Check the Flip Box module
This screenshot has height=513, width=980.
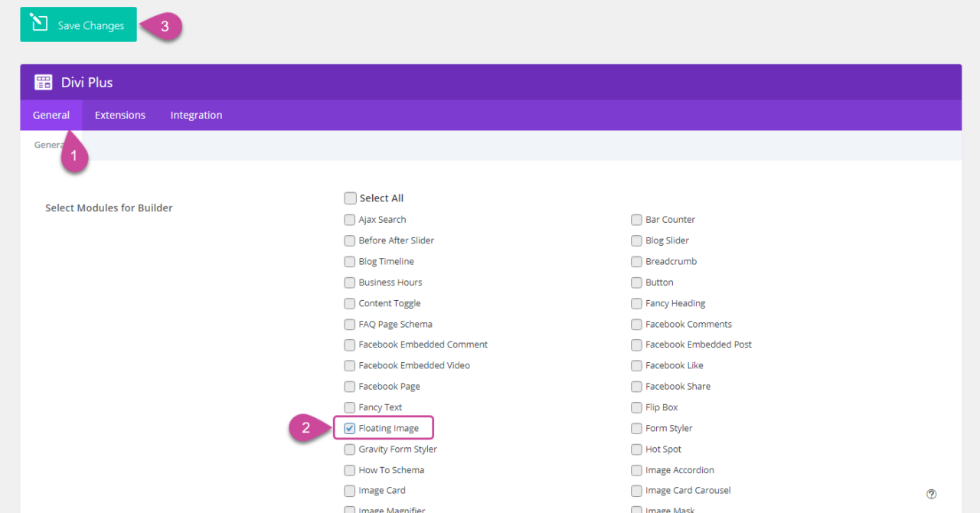click(x=636, y=407)
